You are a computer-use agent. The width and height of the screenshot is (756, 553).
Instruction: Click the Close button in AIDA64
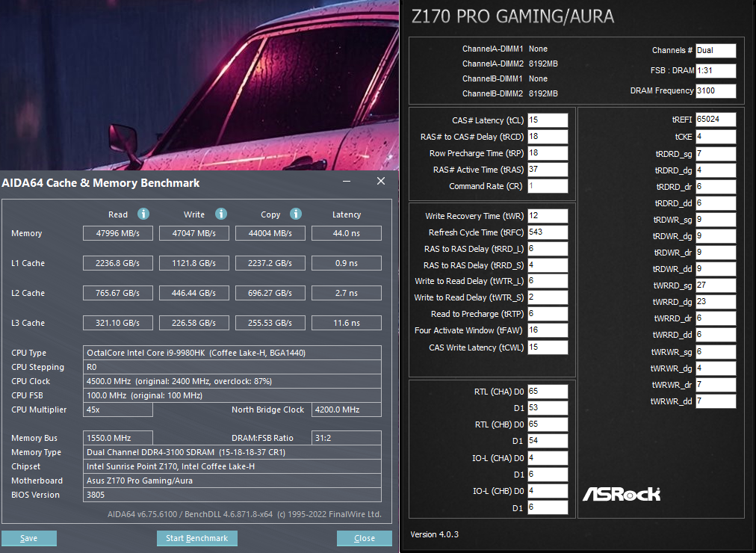click(364, 538)
